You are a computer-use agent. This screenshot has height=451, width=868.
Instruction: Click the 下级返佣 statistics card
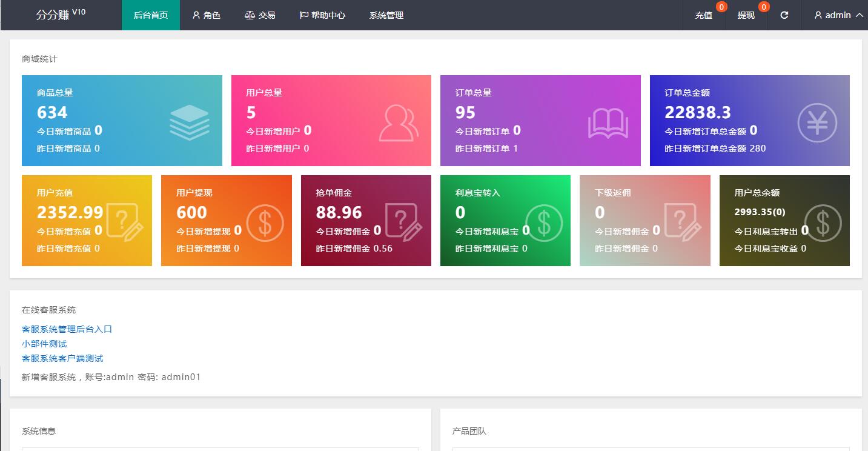point(644,221)
